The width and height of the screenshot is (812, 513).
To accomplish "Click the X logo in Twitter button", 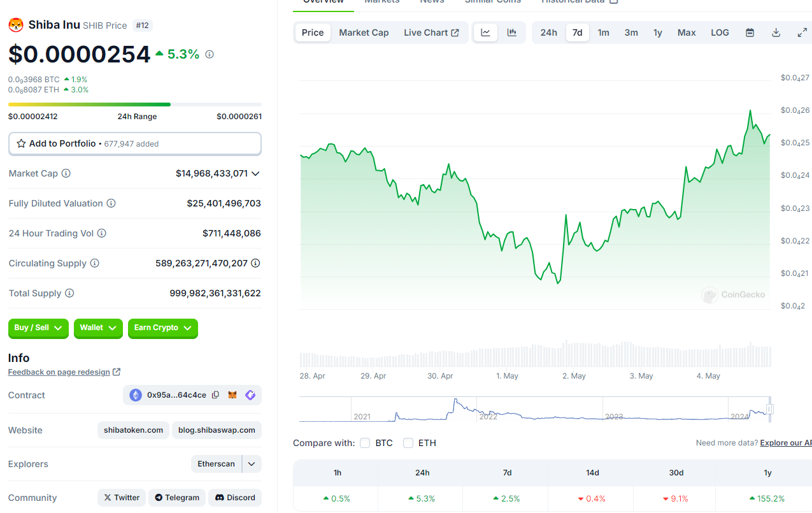I will coord(108,498).
